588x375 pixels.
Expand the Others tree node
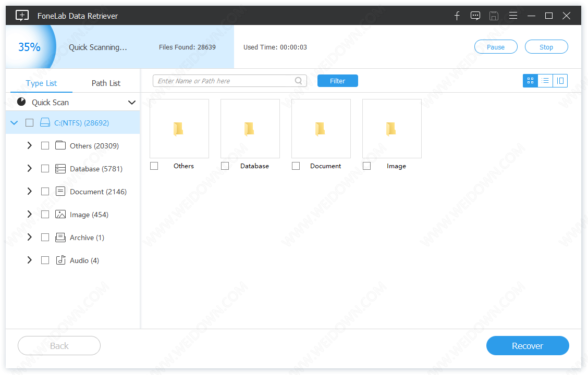click(30, 145)
